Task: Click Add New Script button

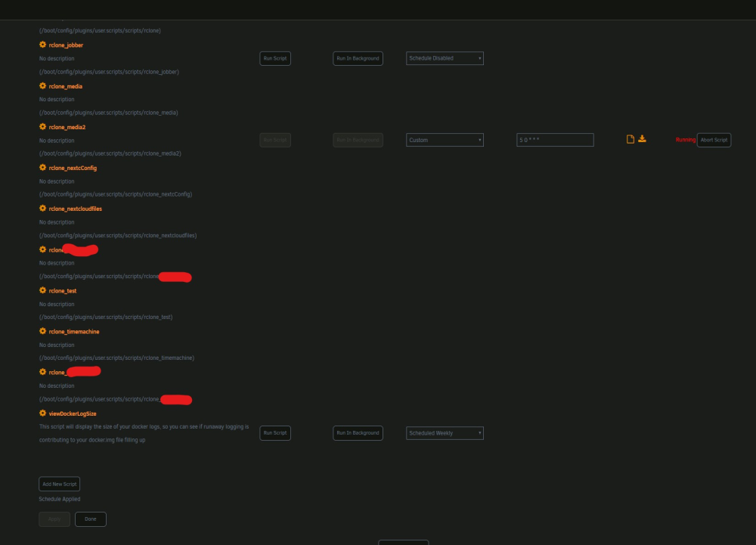Action: [59, 484]
